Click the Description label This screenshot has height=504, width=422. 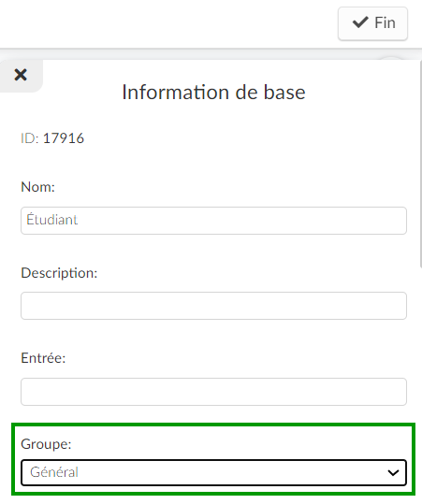click(x=59, y=273)
